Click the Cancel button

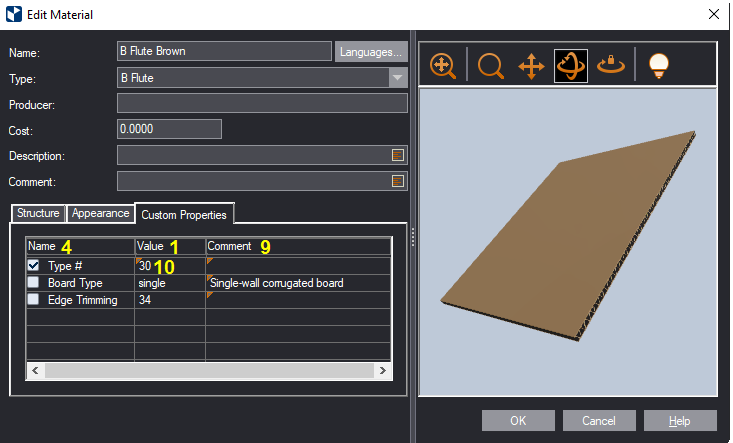tap(599, 420)
